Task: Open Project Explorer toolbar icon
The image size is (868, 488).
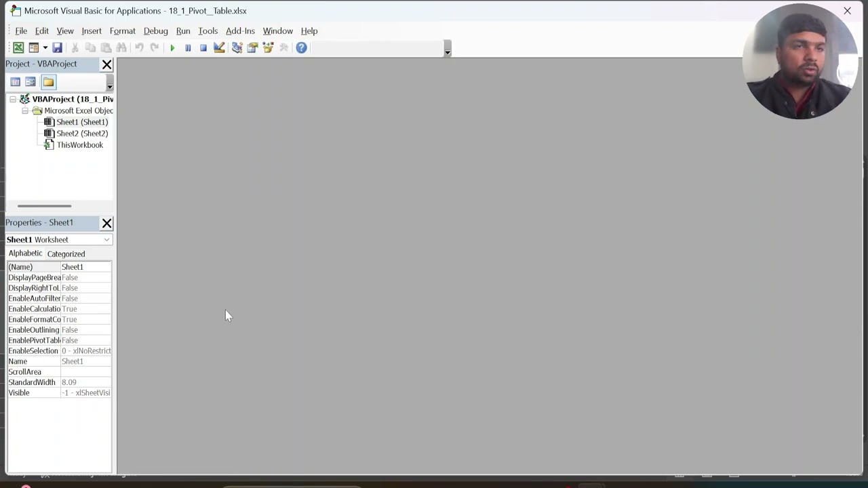Action: coord(237,47)
